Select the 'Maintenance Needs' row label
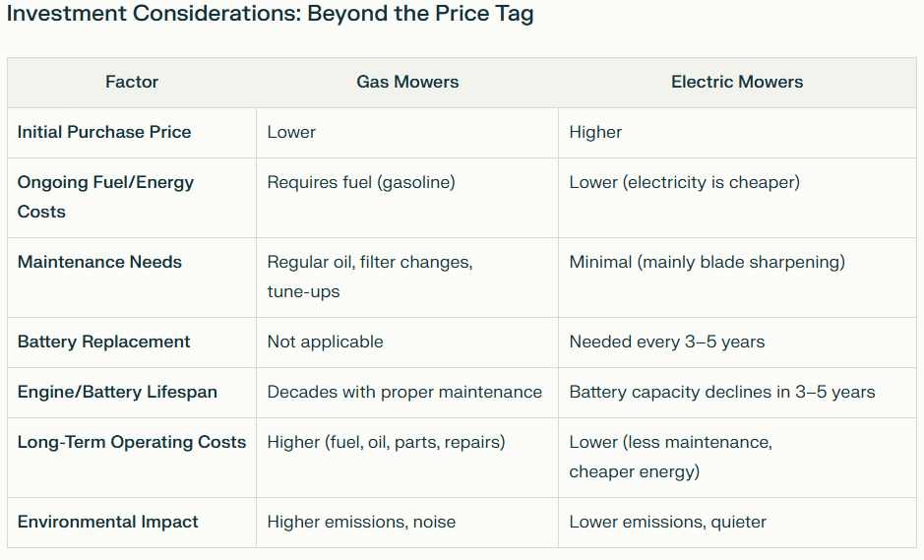 point(99,262)
